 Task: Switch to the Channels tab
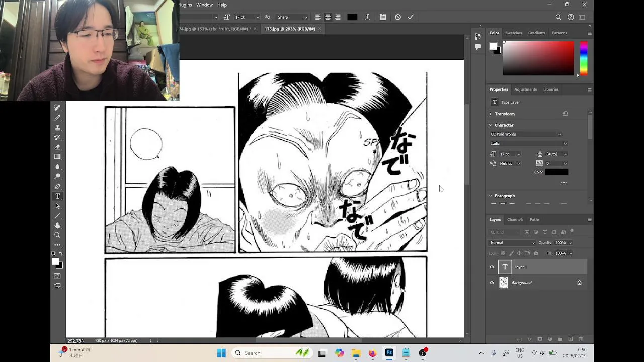[515, 220]
